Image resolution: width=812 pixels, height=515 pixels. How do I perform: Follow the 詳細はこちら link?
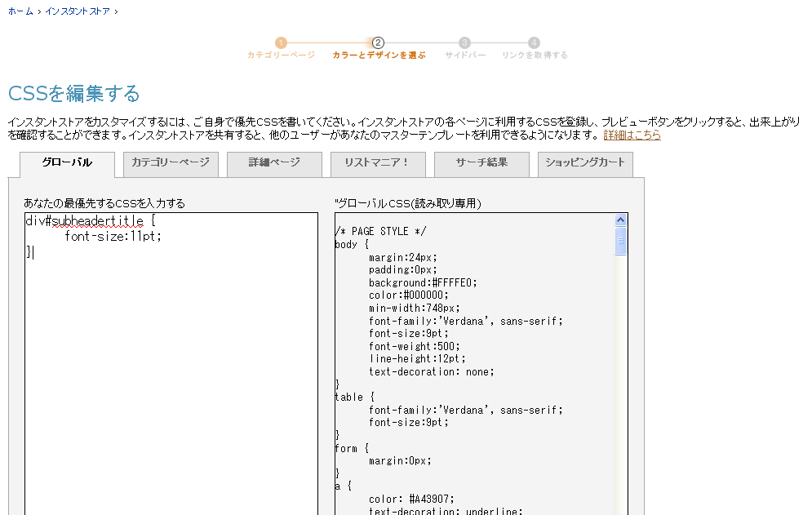click(632, 135)
